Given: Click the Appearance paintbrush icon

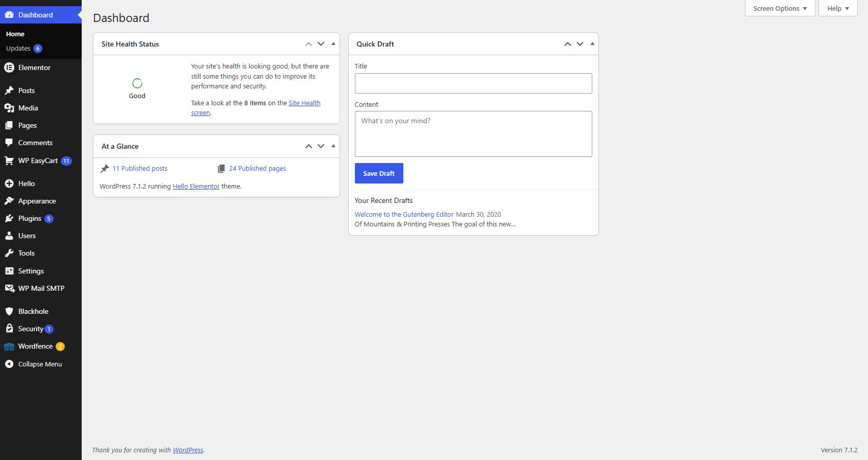Looking at the screenshot, I should (9, 201).
